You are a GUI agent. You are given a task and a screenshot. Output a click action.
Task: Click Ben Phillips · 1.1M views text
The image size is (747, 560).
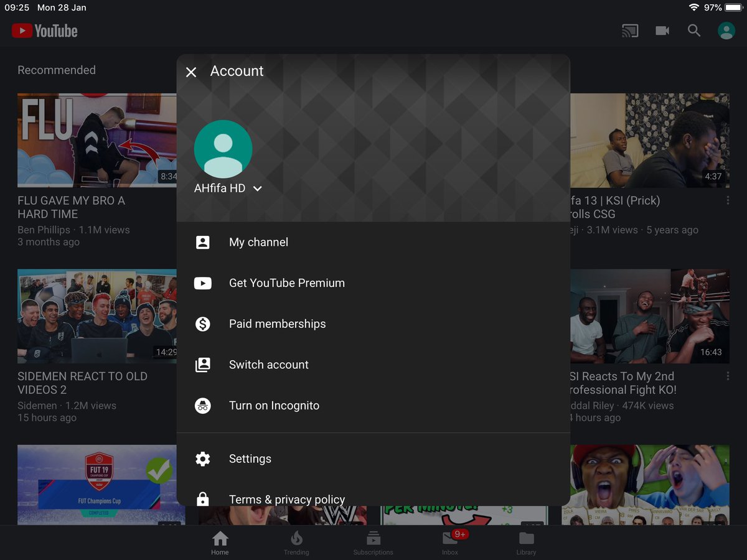pos(73,230)
